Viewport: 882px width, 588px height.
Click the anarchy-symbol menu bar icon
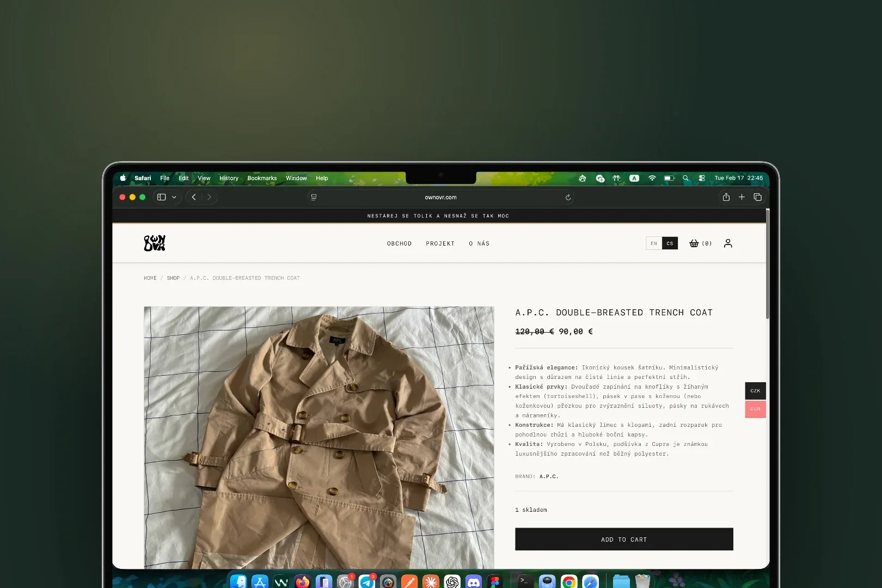click(583, 178)
